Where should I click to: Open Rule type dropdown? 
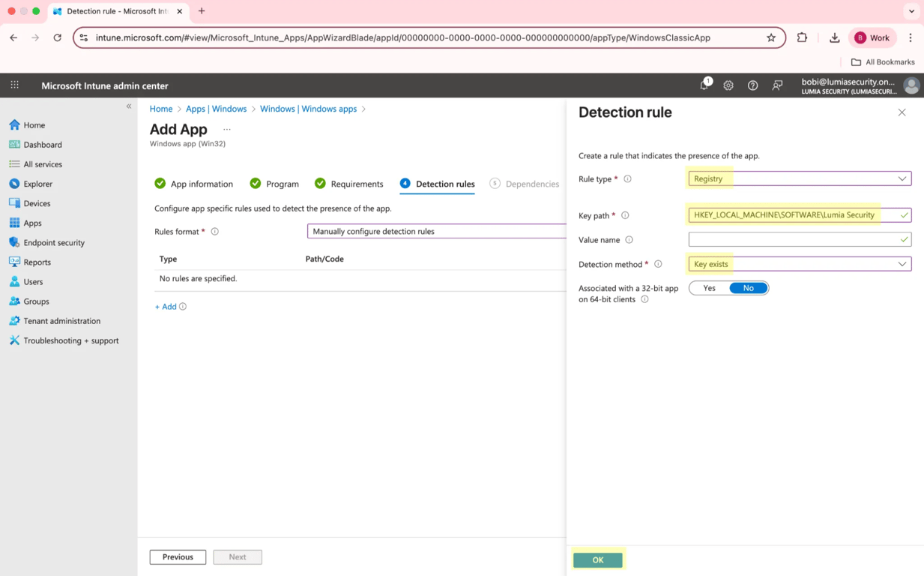[800, 178]
